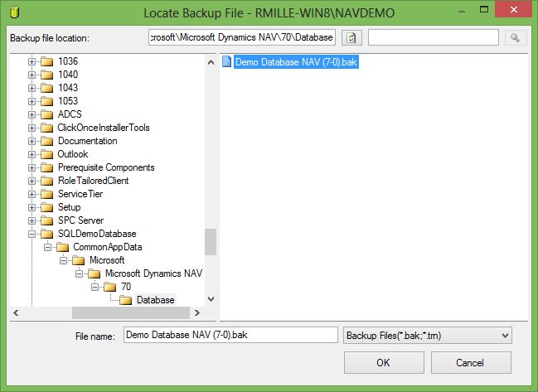Collapse the Microsoft folder node
This screenshot has height=392, width=538.
(64, 261)
